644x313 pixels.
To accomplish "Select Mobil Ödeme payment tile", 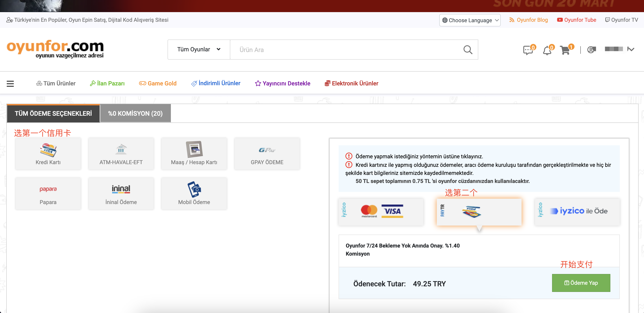I will 194,193.
